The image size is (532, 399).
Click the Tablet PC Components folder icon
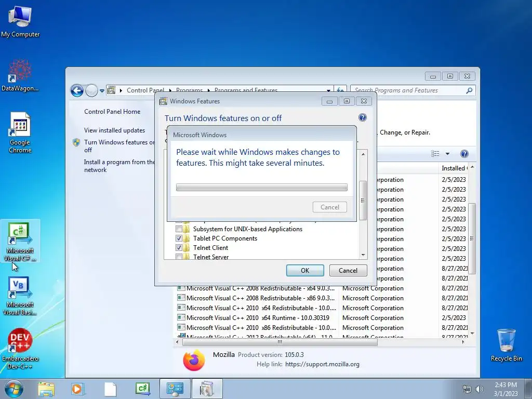click(x=187, y=238)
